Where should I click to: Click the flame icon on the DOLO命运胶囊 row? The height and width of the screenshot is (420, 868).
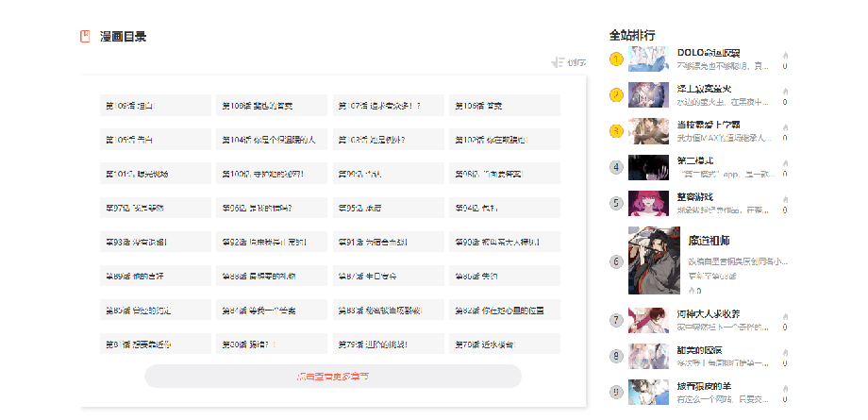click(x=785, y=56)
